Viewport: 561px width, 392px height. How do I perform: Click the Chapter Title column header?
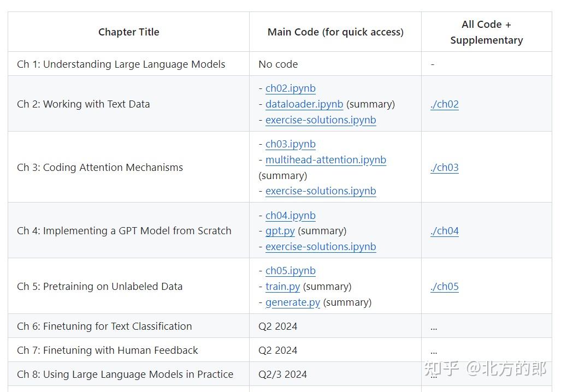coord(128,32)
